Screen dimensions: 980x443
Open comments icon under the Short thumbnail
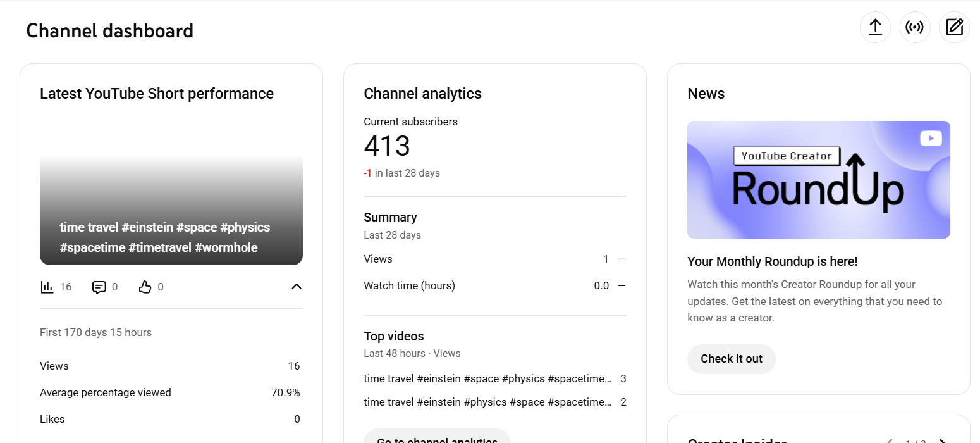[x=99, y=287]
